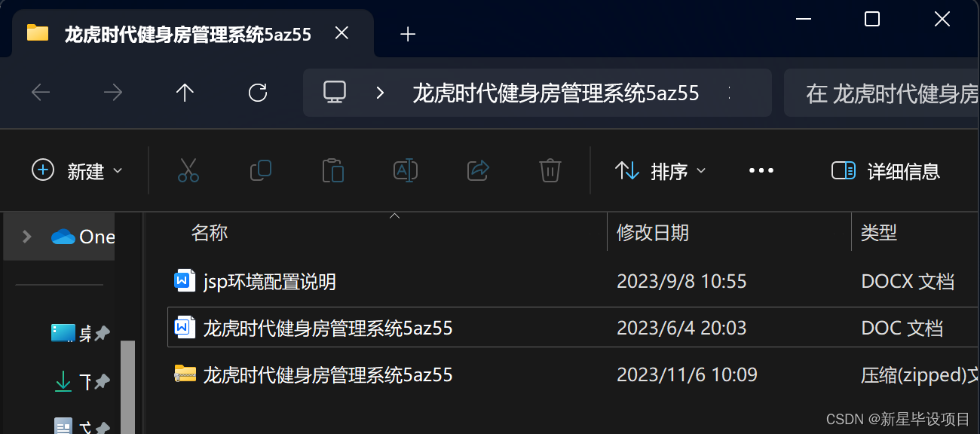
Task: Refresh the current folder view
Action: click(258, 93)
